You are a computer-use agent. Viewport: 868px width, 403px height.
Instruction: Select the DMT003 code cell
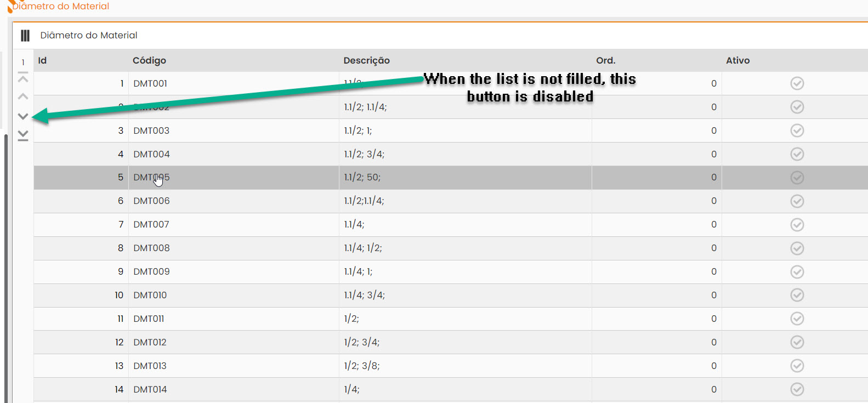(x=234, y=130)
